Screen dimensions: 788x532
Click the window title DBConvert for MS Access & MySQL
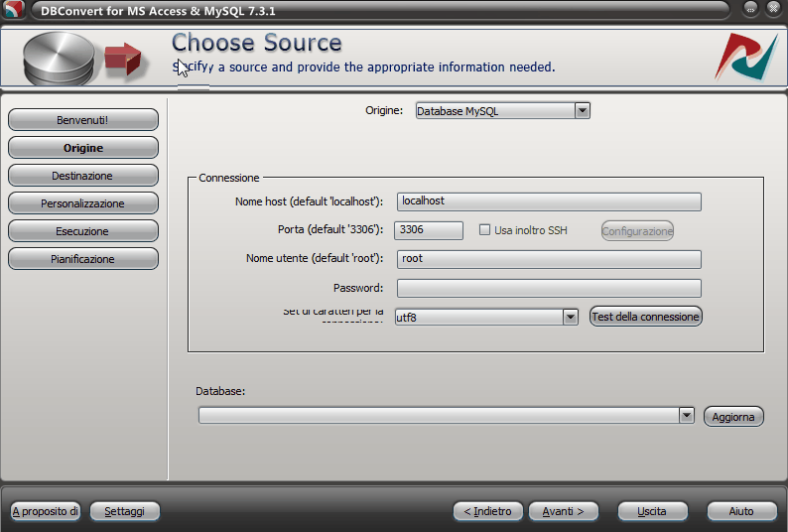pyautogui.click(x=158, y=11)
